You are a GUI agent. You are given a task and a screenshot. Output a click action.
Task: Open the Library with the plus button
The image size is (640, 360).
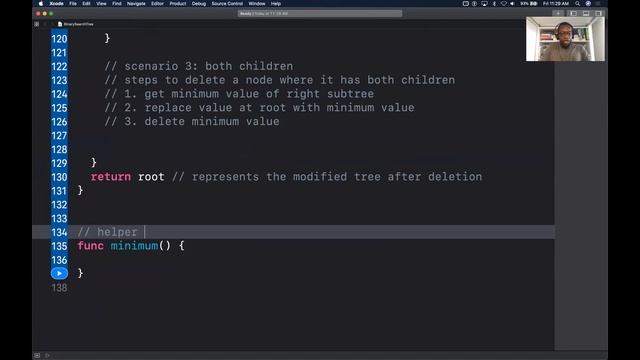point(558,13)
